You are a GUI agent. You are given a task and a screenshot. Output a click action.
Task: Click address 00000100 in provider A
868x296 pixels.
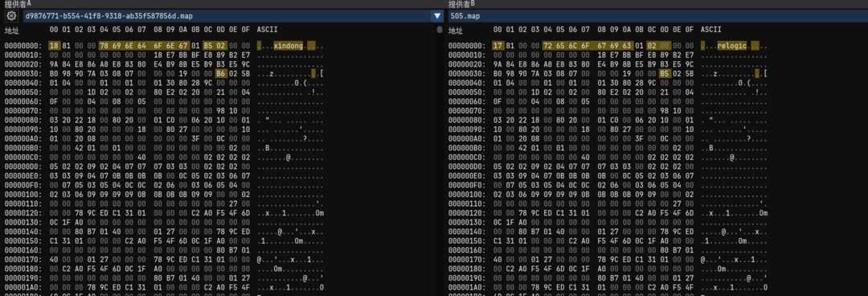(24, 195)
